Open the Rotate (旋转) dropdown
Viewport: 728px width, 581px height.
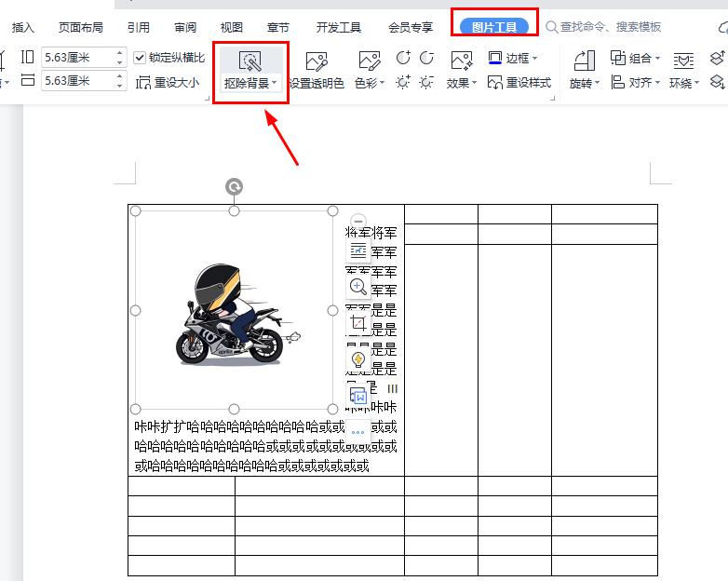click(585, 83)
